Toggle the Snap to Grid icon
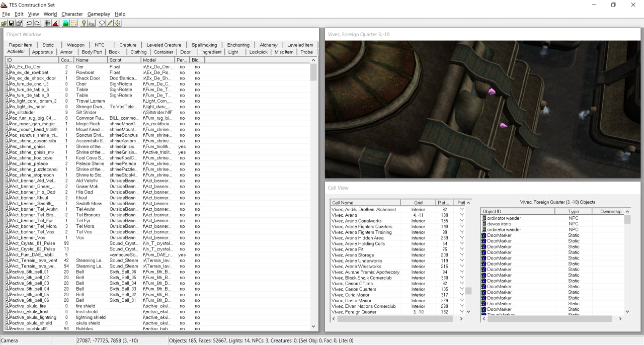The width and height of the screenshot is (644, 345). 48,23
